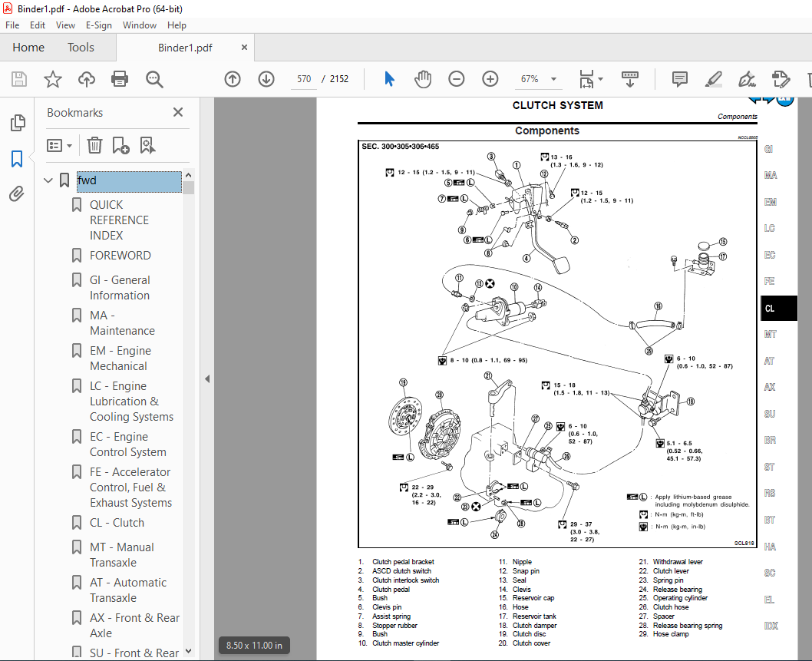Click the IDX section index tab on page
The image size is (812, 661).
click(x=771, y=625)
